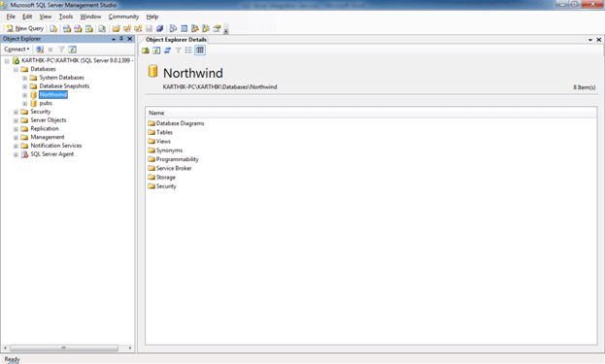Select Tables folder in details list

click(x=164, y=132)
